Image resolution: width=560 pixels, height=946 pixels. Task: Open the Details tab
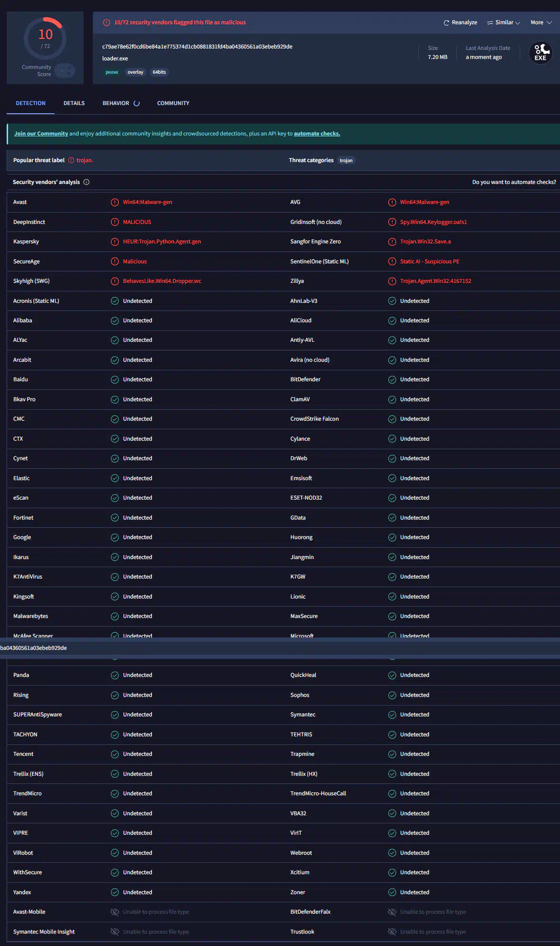[74, 103]
